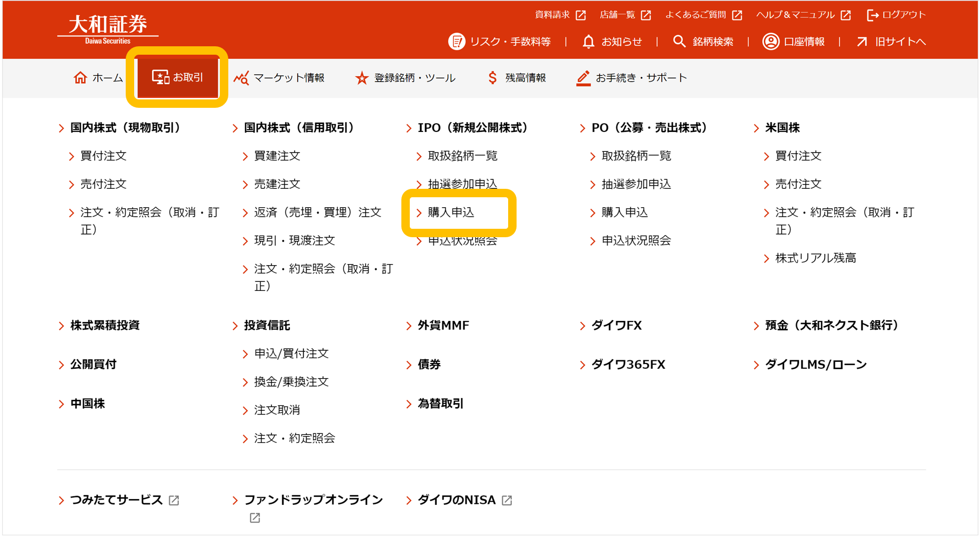
Task: Open ヘルプ&マニュアル link
Action: click(x=804, y=15)
